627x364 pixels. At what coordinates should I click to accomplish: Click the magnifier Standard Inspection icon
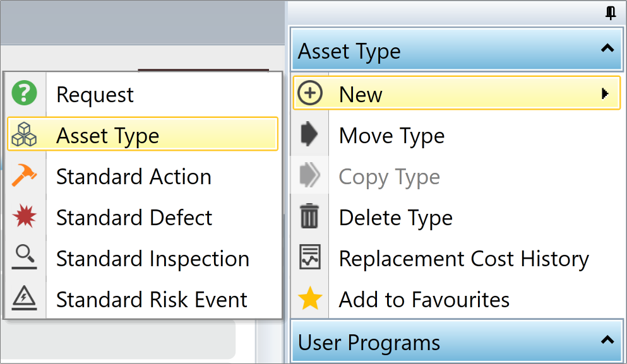(24, 257)
